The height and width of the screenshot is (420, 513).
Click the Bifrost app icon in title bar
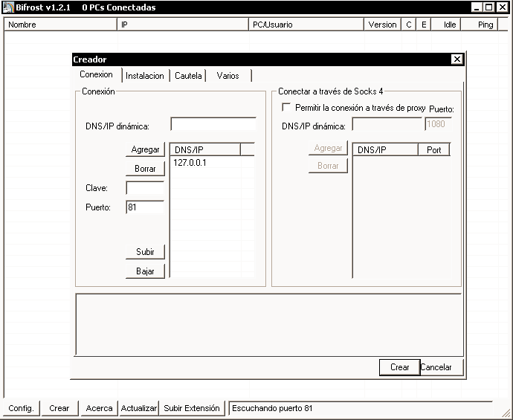(x=8, y=7)
